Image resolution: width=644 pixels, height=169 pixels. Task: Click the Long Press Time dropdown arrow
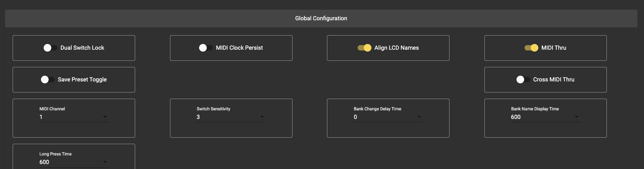[105, 162]
